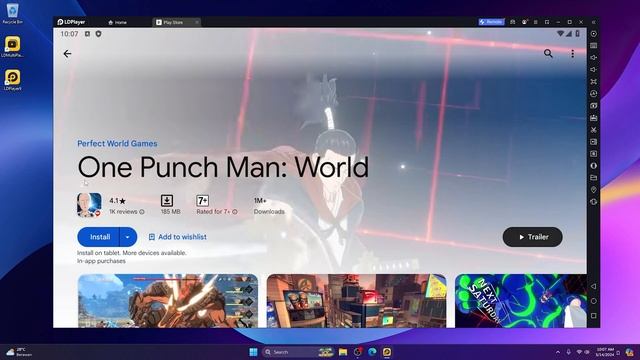This screenshot has height=360, width=640.
Task: Open File Explorer from taskbar
Action: (x=343, y=352)
